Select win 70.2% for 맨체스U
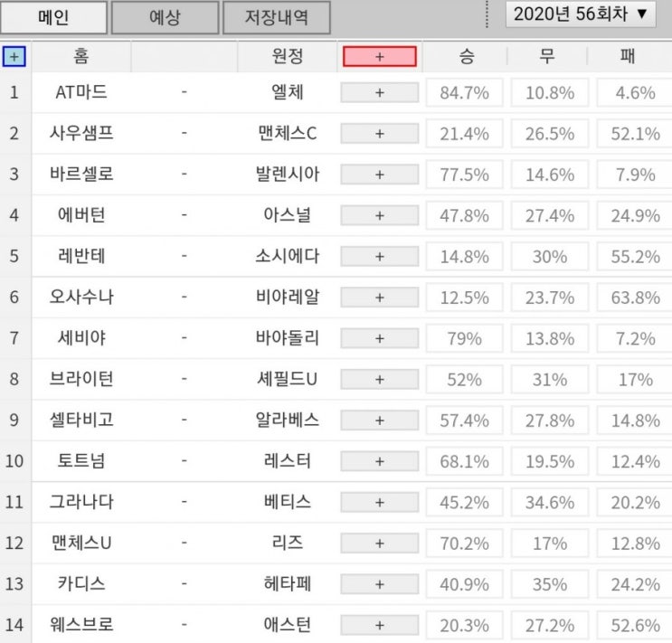This screenshot has width=672, height=643. (x=465, y=544)
